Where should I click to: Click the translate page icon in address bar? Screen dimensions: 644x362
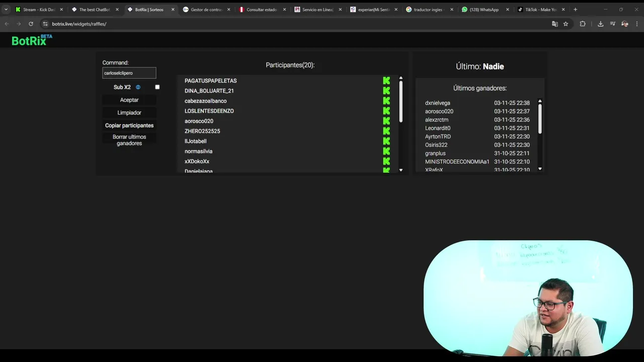pyautogui.click(x=555, y=24)
